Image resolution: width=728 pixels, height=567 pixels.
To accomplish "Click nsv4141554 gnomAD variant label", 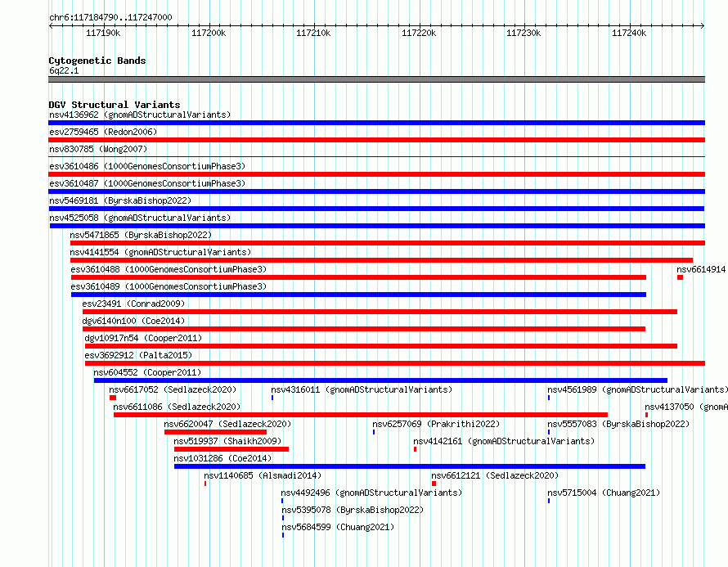I will click(160, 252).
